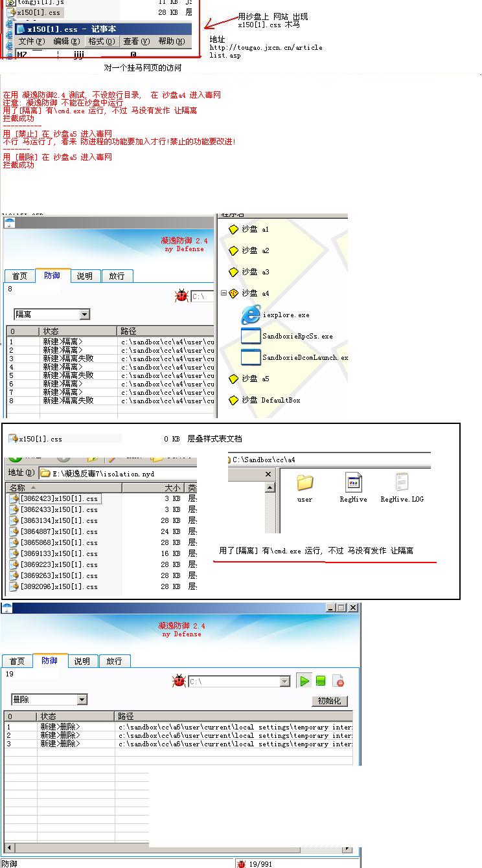Switch to 首页 tab in lower 删除 window
Image resolution: width=482 pixels, height=868 pixels.
click(17, 661)
